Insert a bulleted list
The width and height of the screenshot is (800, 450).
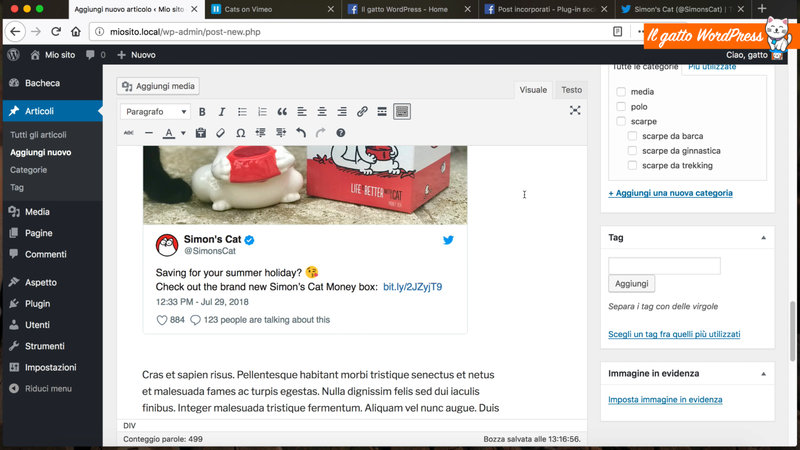[x=242, y=112]
